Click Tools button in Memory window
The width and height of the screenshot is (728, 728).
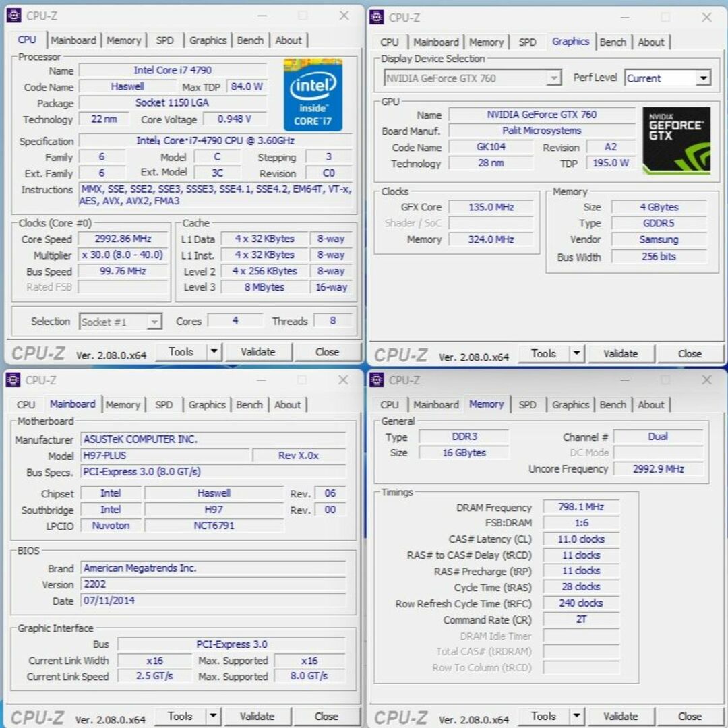click(x=544, y=716)
